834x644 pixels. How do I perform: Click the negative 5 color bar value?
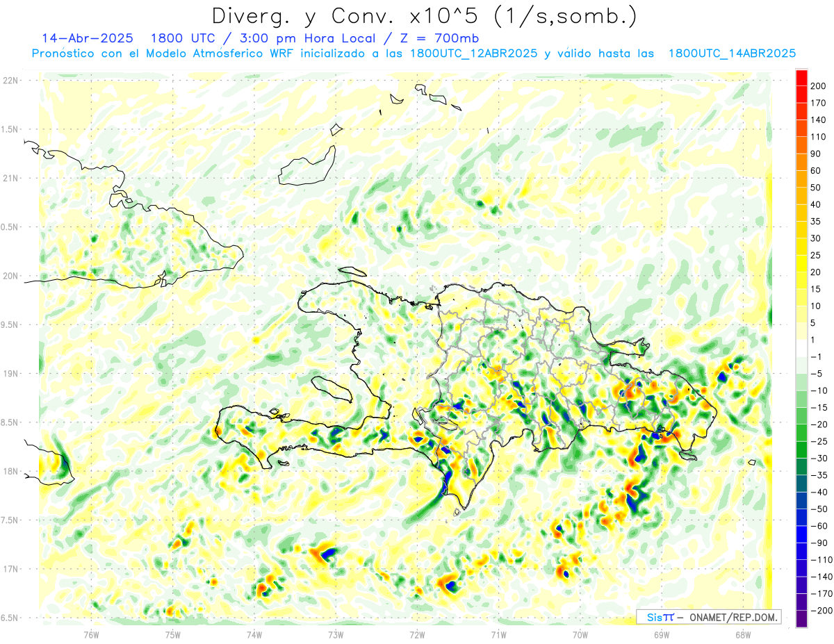(x=817, y=374)
